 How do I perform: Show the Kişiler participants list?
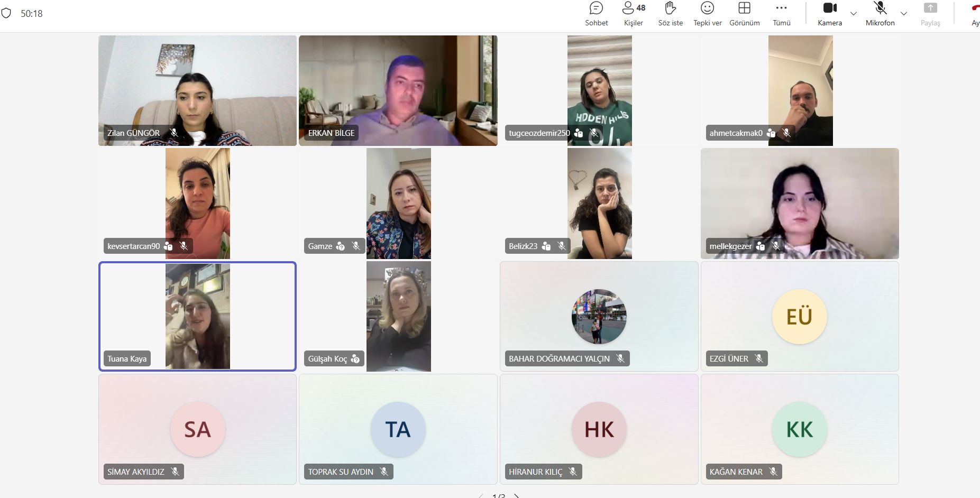[633, 14]
